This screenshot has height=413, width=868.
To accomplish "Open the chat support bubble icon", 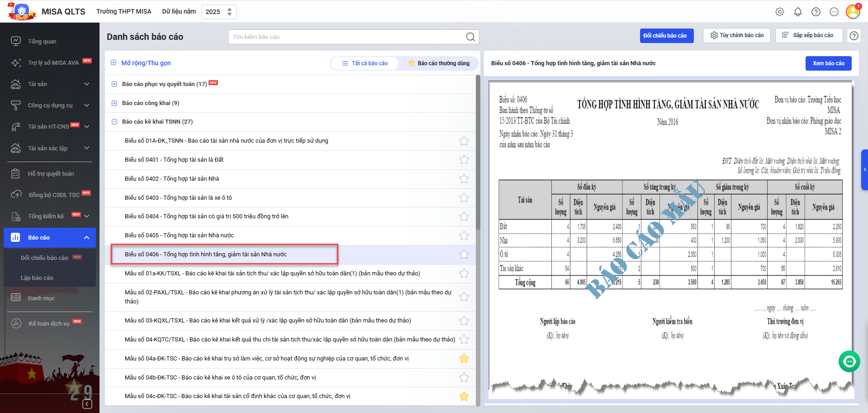I will click(x=849, y=361).
